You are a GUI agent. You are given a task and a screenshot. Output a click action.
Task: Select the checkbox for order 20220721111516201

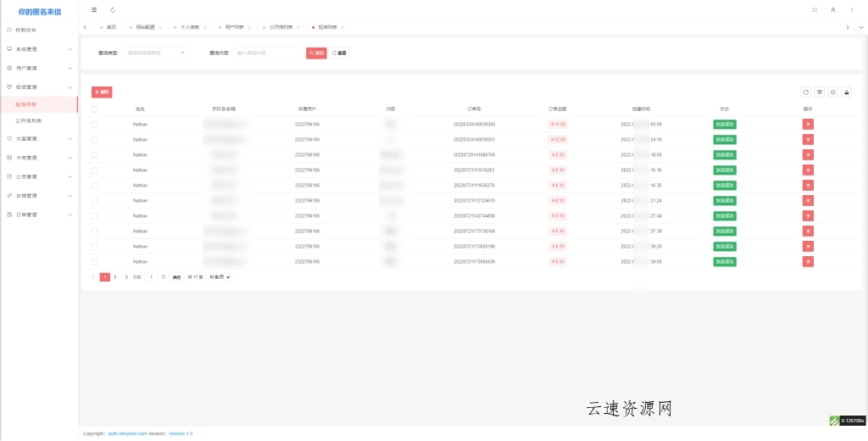coord(95,170)
